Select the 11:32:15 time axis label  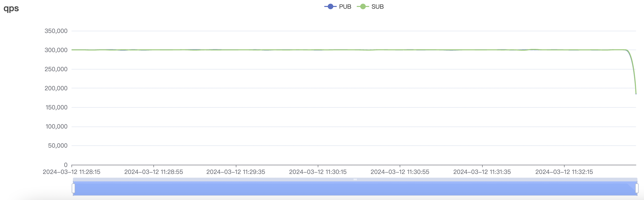564,172
